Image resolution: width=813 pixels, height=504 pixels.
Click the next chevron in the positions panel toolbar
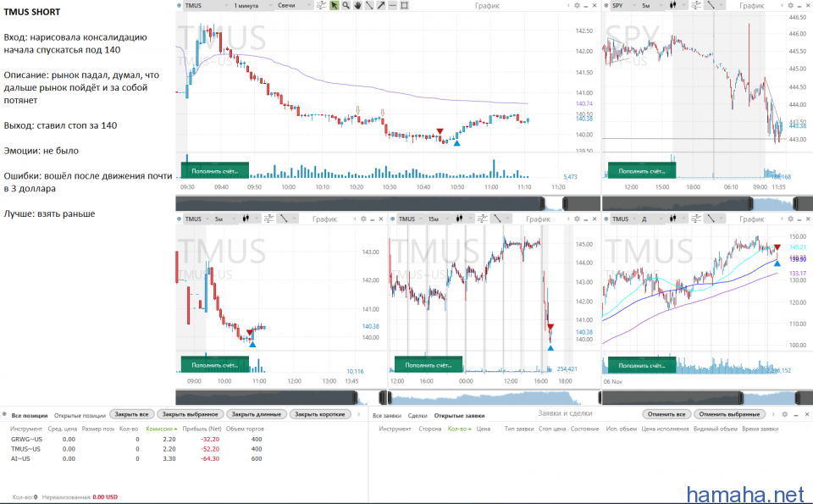click(x=358, y=414)
